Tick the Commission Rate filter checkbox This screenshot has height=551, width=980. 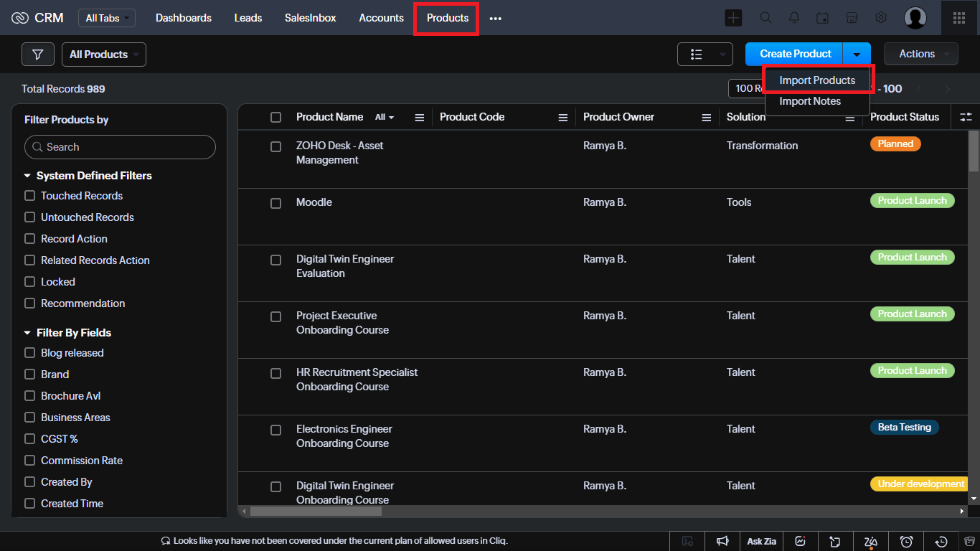point(29,460)
